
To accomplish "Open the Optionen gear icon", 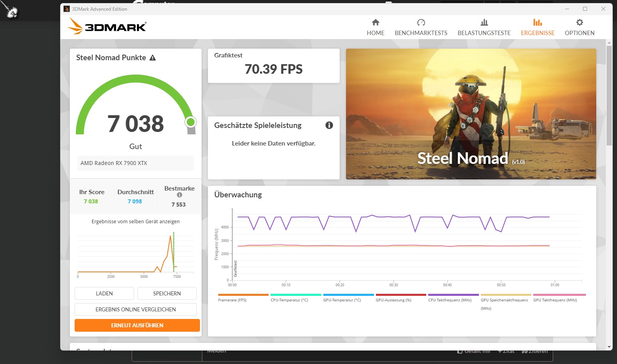I will coord(579,22).
